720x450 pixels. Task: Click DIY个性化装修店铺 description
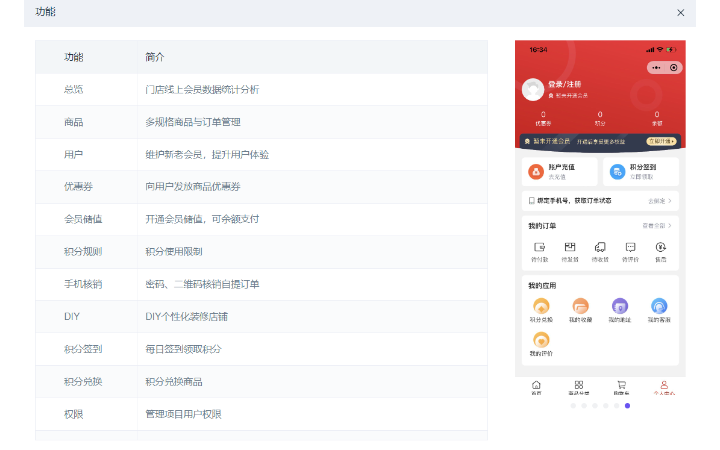[x=187, y=316]
